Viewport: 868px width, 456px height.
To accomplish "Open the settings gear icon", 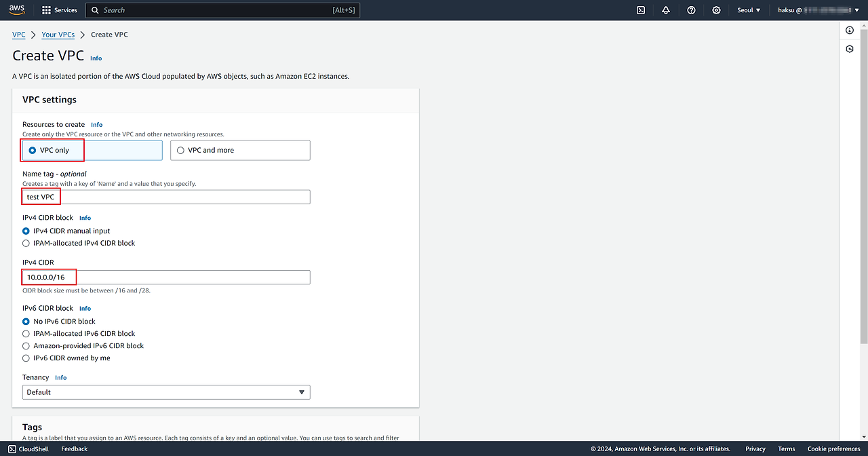I will pos(716,10).
